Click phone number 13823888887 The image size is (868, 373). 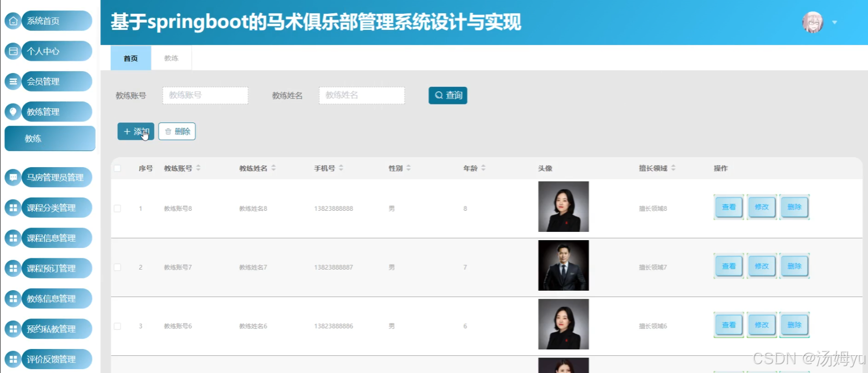point(334,268)
